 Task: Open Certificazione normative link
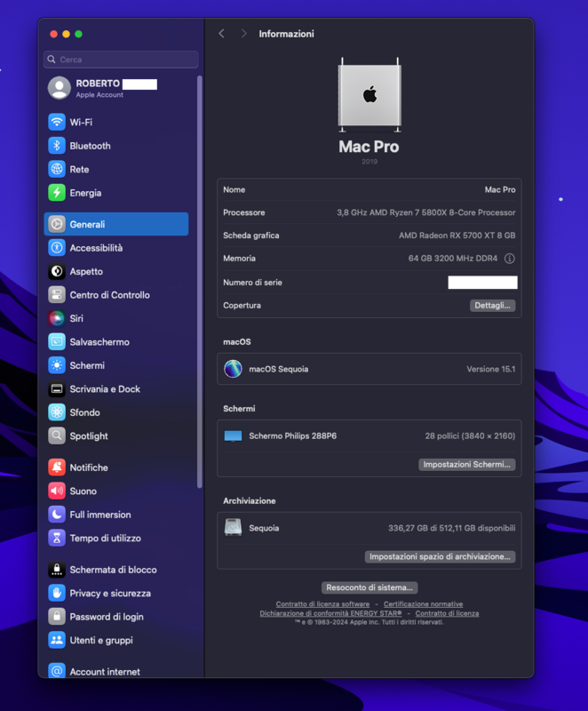point(423,604)
